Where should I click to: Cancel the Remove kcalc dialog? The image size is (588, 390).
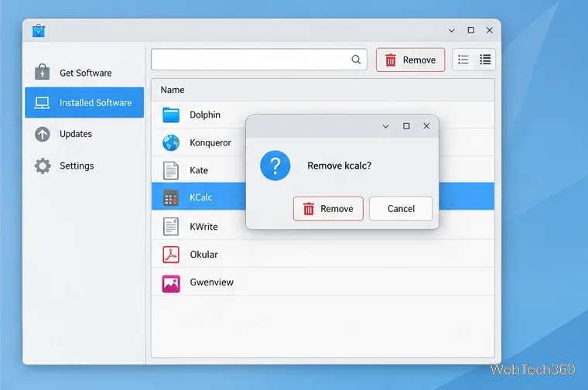401,208
